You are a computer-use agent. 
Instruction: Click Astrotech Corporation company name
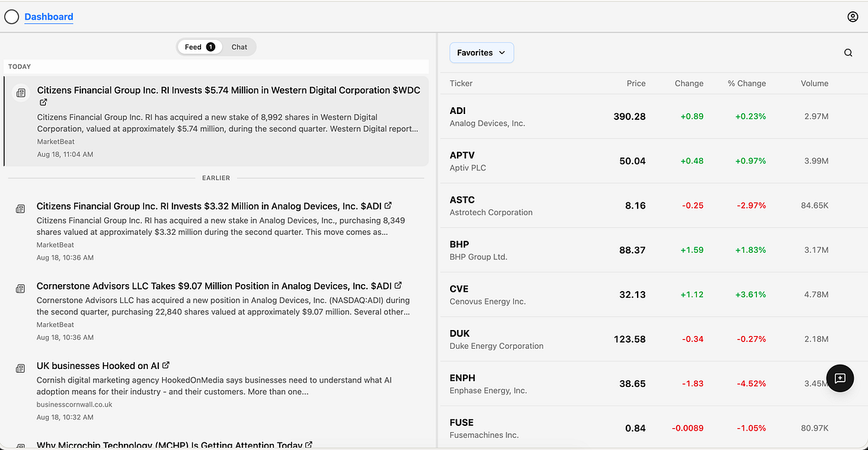491,212
